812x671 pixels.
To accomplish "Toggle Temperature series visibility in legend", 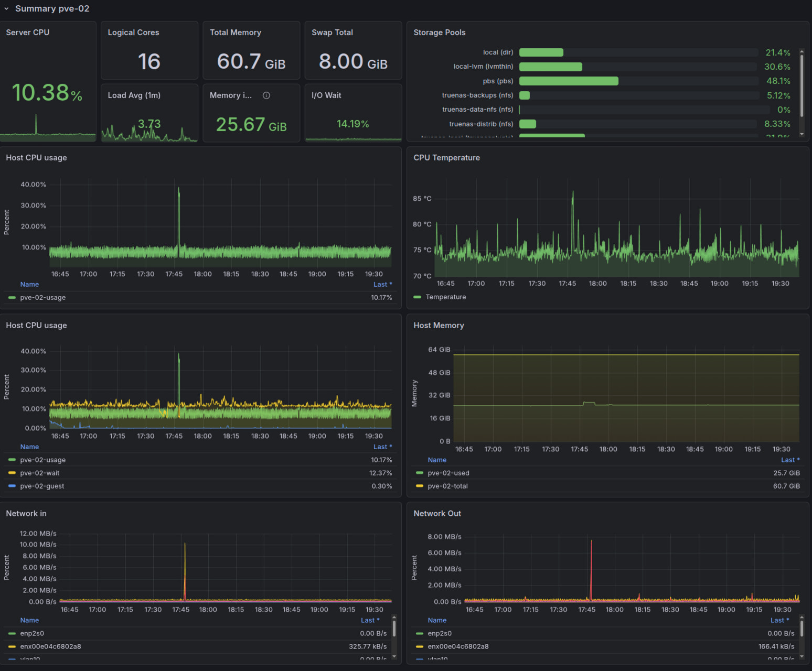I will 445,297.
